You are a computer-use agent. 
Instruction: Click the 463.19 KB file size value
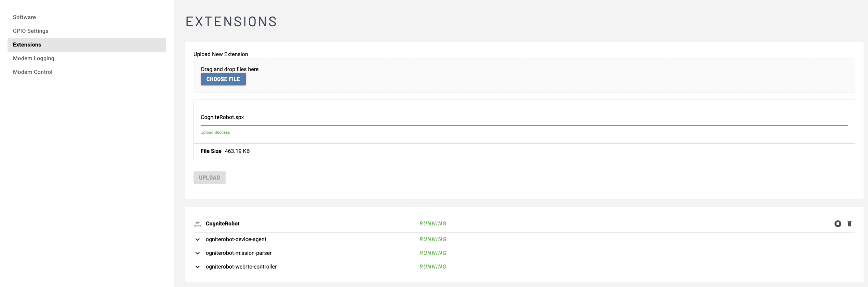point(237,151)
